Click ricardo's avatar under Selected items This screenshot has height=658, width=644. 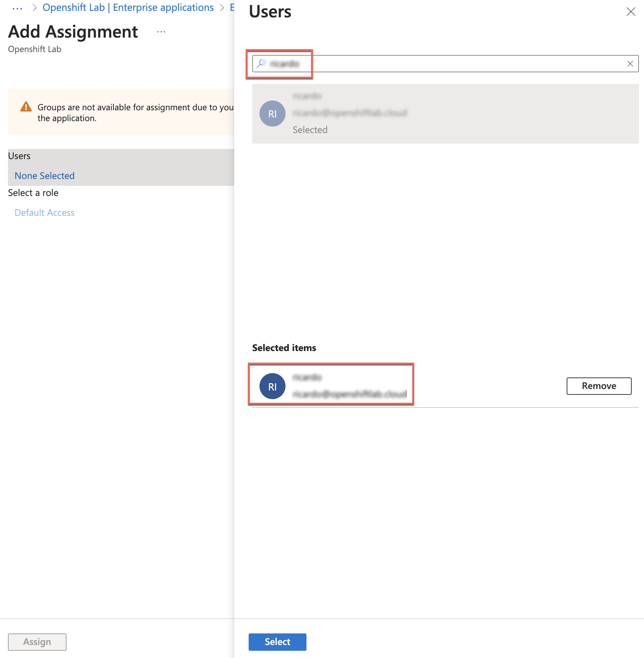272,386
